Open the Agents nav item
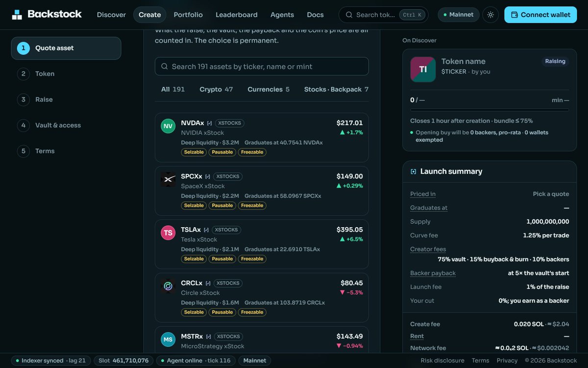The width and height of the screenshot is (588, 368). [282, 15]
